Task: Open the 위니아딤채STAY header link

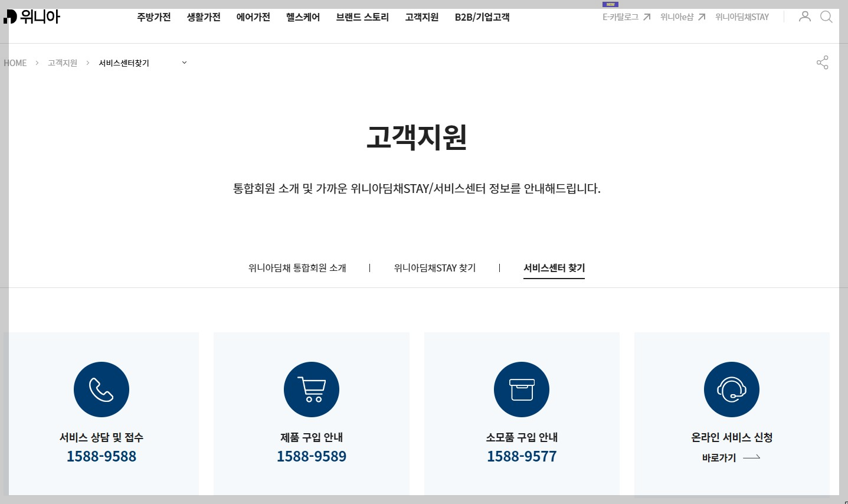Action: click(742, 17)
